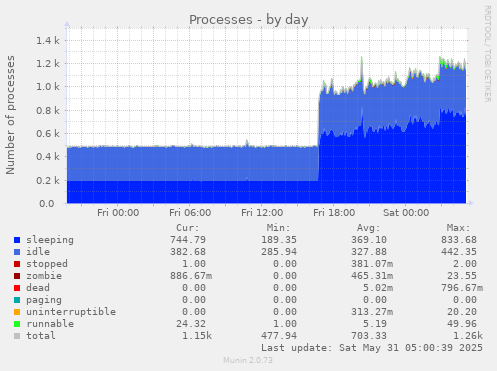Click total current value 1.15k
Image resolution: width=497 pixels, height=371 pixels.
tap(197, 336)
